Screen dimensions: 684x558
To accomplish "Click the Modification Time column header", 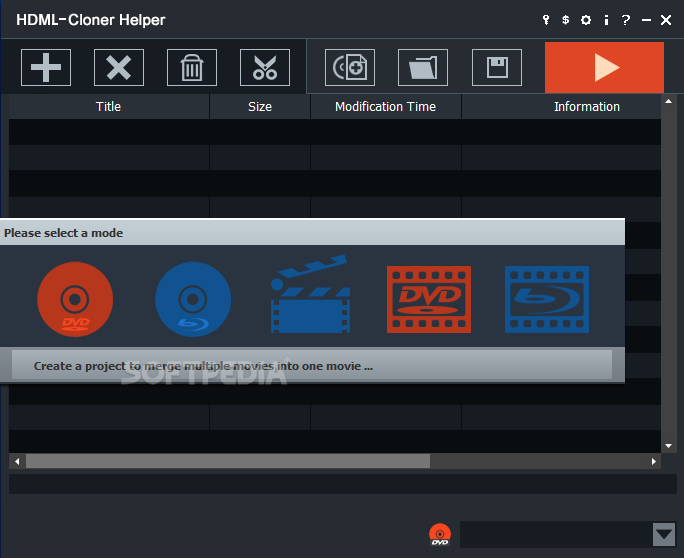I will pos(386,106).
